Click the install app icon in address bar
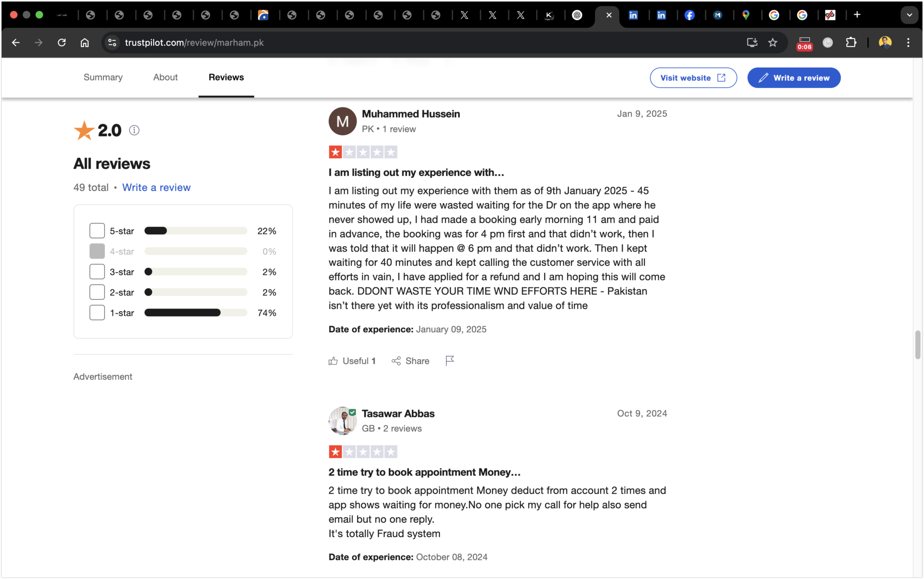The height and width of the screenshot is (579, 924). (752, 43)
